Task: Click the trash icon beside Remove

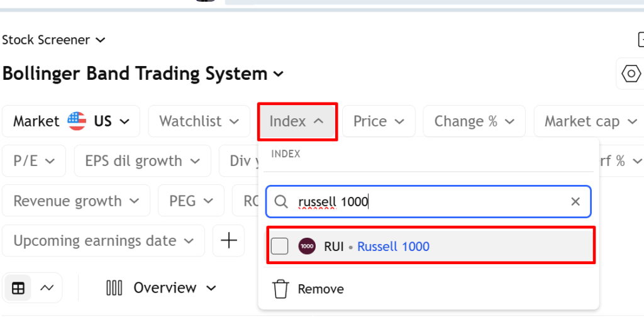Action: (x=280, y=289)
